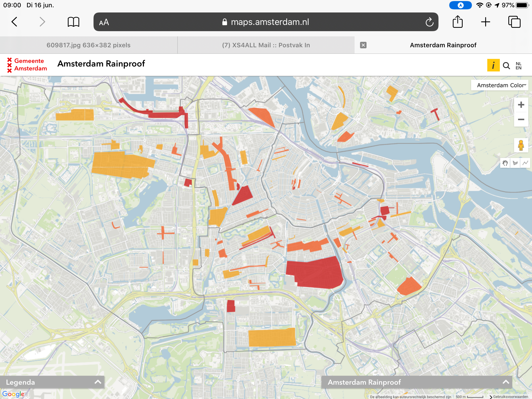Click the large red district polygon south
The height and width of the screenshot is (399, 532).
(314, 273)
